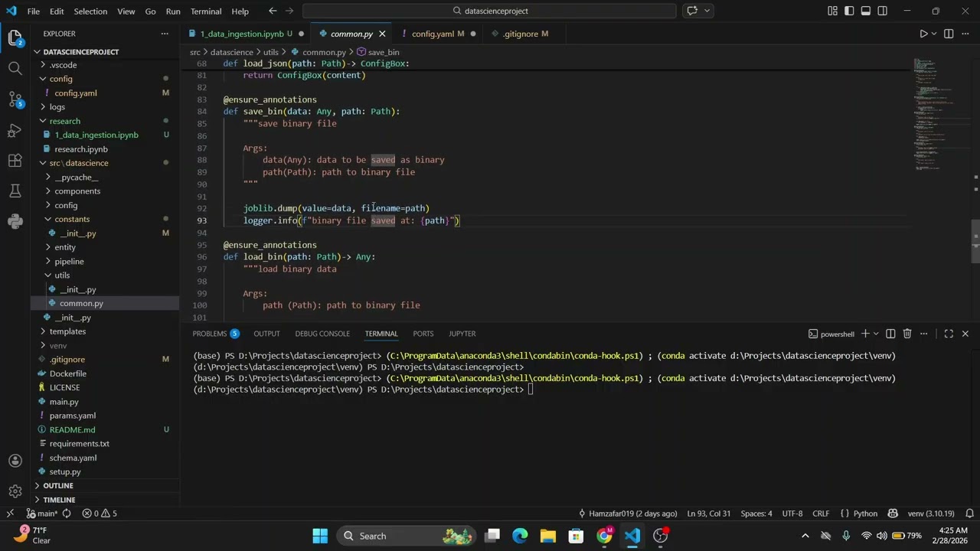The width and height of the screenshot is (980, 551).
Task: Open the Explorer view in activity bar
Action: (x=15, y=37)
